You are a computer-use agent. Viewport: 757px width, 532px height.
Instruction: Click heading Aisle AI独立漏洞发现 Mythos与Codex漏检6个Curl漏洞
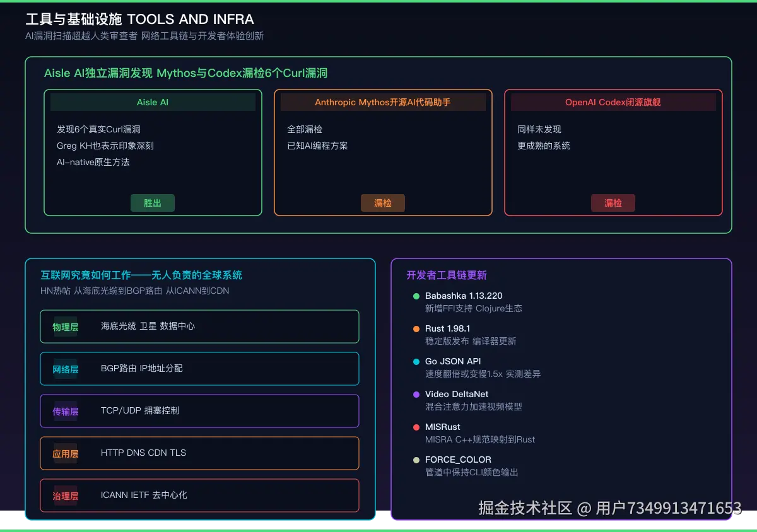[185, 73]
